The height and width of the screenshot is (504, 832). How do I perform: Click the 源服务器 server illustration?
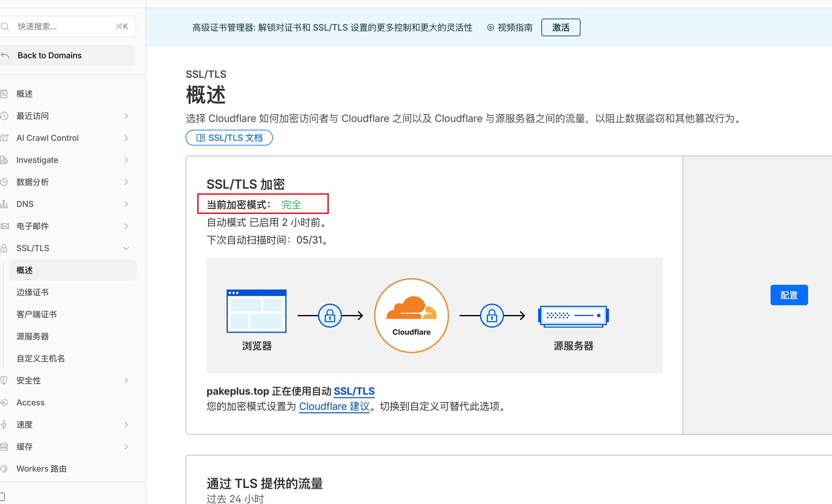coord(573,316)
